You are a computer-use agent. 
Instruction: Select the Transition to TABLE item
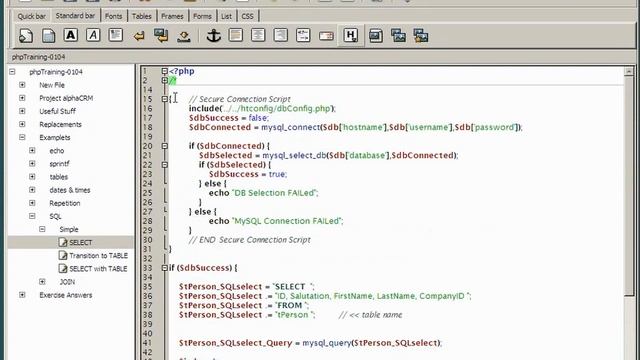(98, 256)
